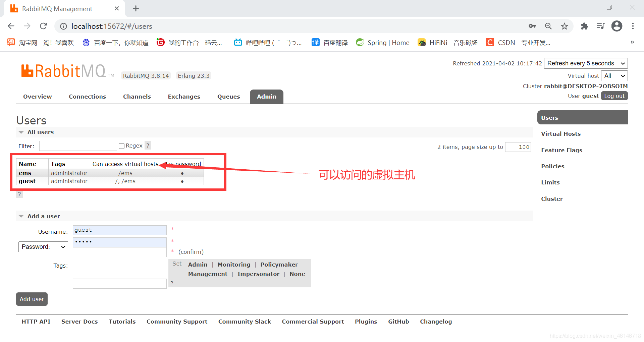Open the ems user details
Image resolution: width=644 pixels, height=342 pixels.
[x=25, y=173]
